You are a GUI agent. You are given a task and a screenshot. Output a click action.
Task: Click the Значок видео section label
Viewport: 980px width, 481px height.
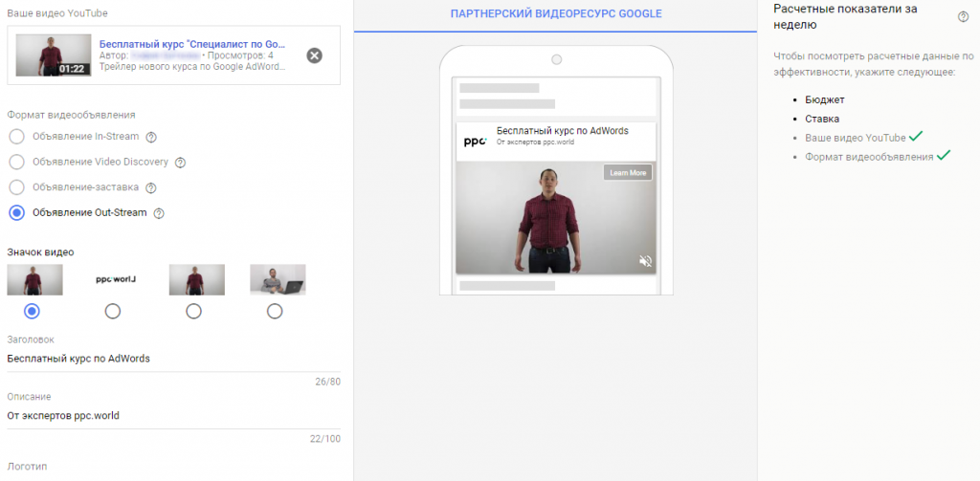(x=40, y=252)
